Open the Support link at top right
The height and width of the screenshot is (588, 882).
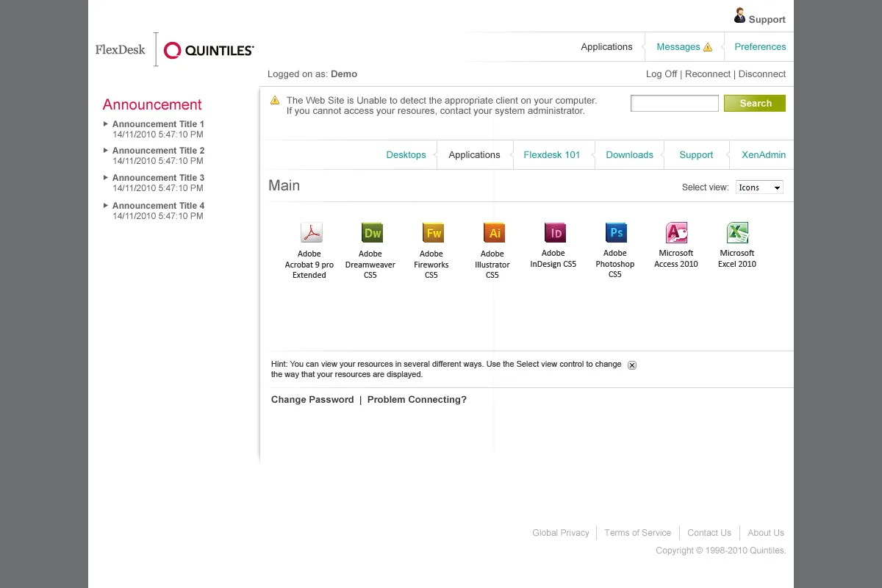coord(767,20)
